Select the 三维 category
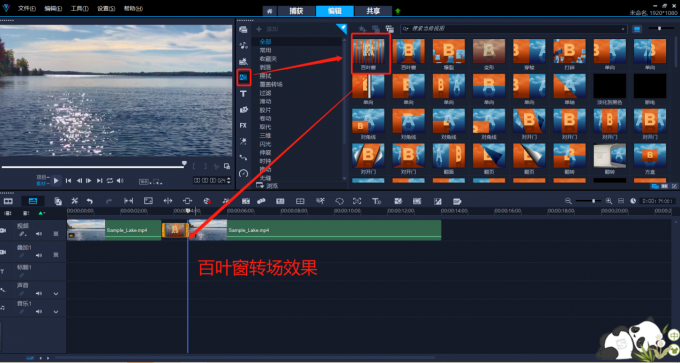The height and width of the screenshot is (363, 680). coord(265,135)
